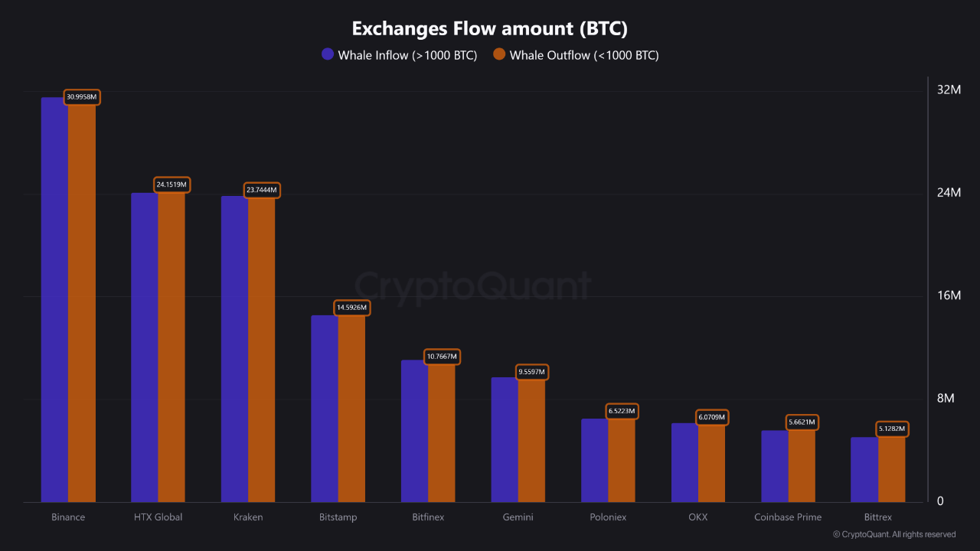
Task: Click OKX's 6.0709M value label
Action: click(711, 417)
